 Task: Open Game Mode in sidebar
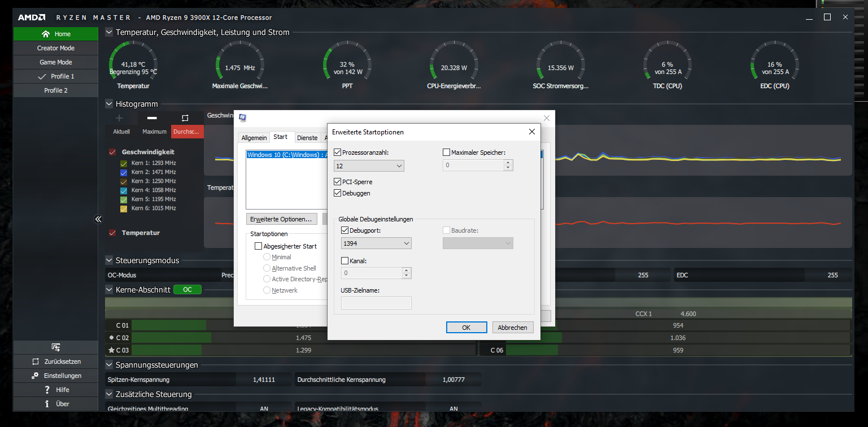tap(55, 62)
